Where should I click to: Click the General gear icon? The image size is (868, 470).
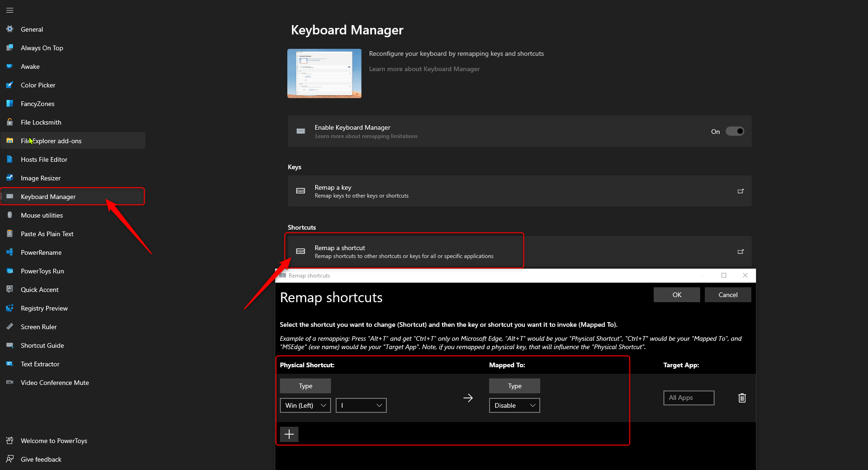pos(10,29)
